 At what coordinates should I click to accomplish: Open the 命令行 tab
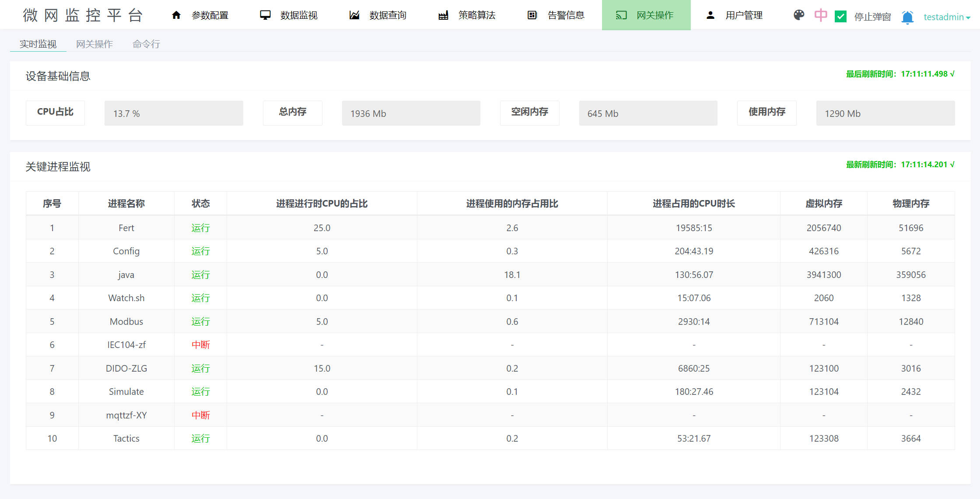point(146,44)
